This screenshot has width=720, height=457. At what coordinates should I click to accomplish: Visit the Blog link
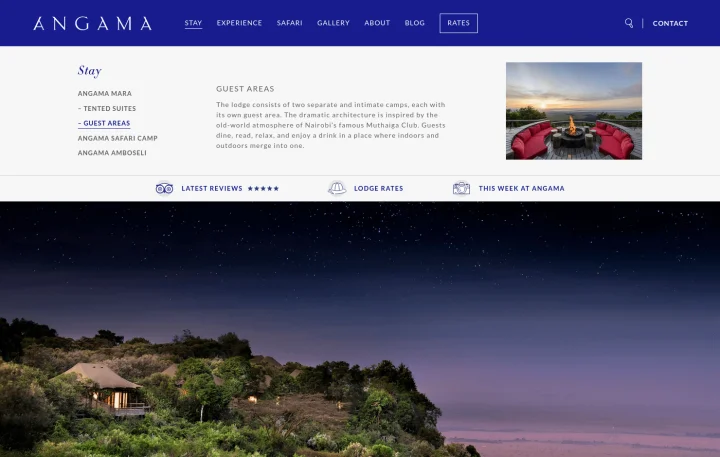coord(415,23)
